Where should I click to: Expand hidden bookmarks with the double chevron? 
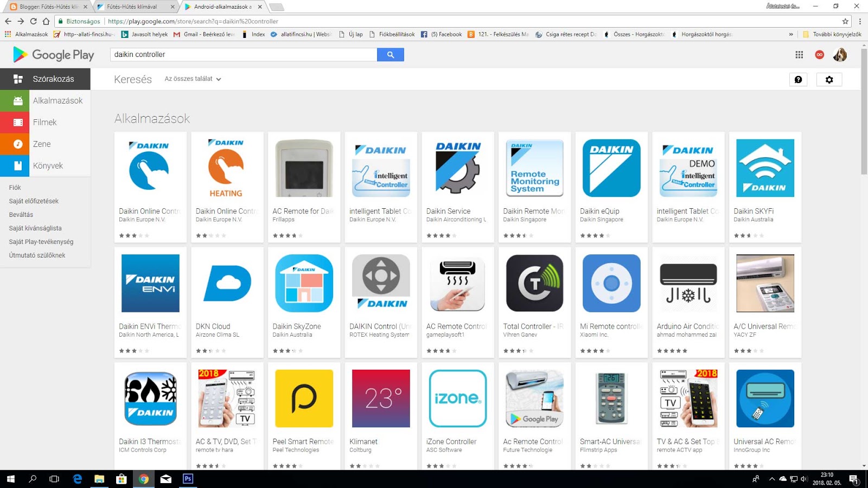pyautogui.click(x=791, y=34)
